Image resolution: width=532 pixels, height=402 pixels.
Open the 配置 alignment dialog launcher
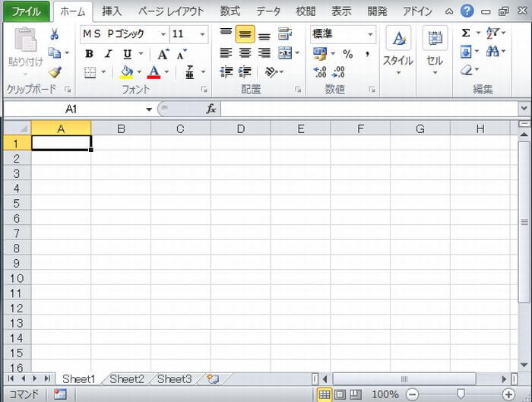point(298,90)
